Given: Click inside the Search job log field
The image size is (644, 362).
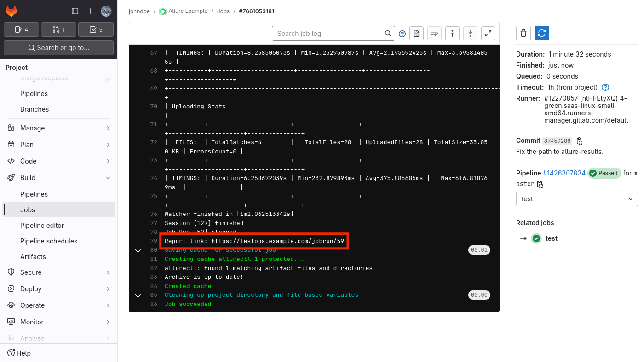Looking at the screenshot, I should coord(327,33).
